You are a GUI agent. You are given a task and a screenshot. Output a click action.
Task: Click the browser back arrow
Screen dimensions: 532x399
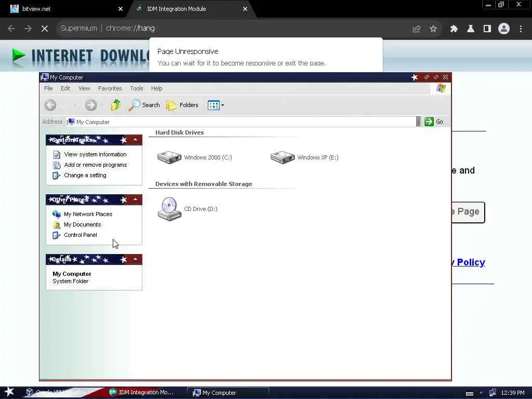pyautogui.click(x=11, y=29)
